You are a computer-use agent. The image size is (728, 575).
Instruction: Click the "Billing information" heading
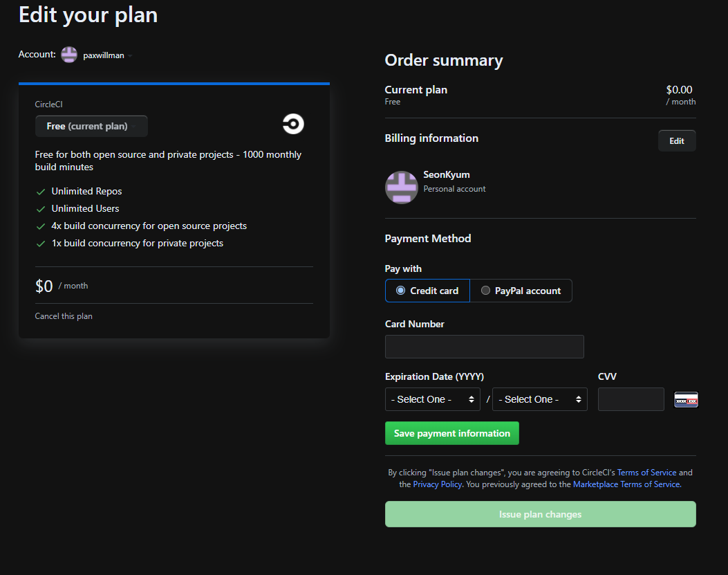431,138
